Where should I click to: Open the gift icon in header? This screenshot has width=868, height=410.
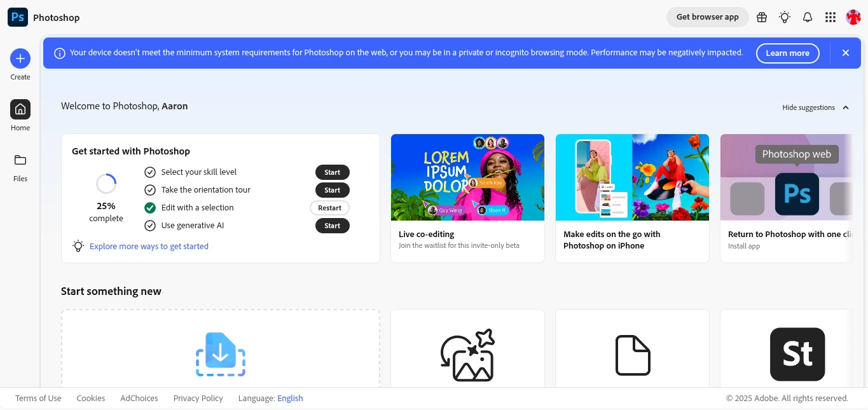[x=762, y=17]
